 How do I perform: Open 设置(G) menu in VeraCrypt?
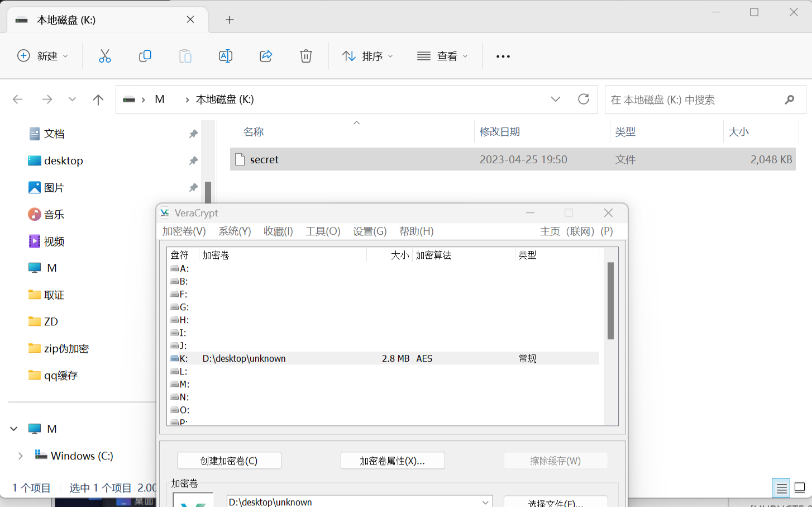(x=370, y=231)
